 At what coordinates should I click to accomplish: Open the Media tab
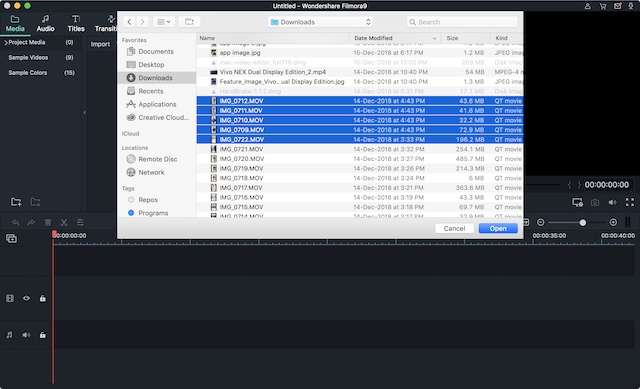click(15, 24)
